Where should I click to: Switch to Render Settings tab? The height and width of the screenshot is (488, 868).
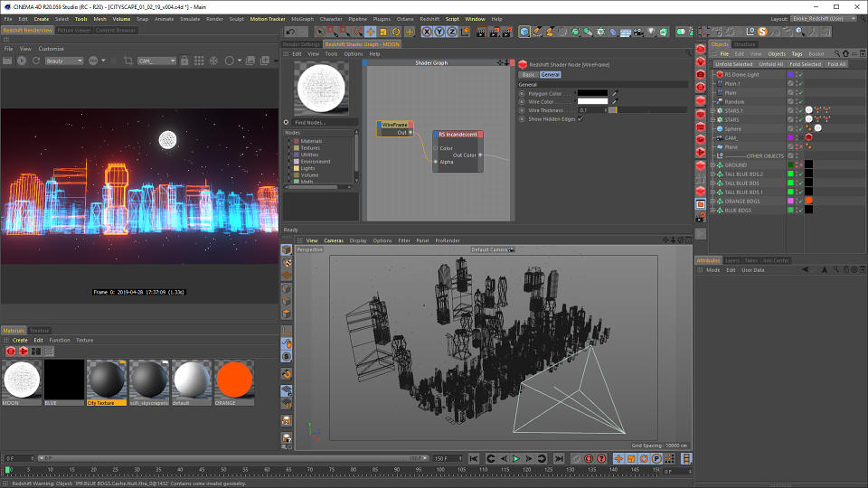click(x=301, y=44)
